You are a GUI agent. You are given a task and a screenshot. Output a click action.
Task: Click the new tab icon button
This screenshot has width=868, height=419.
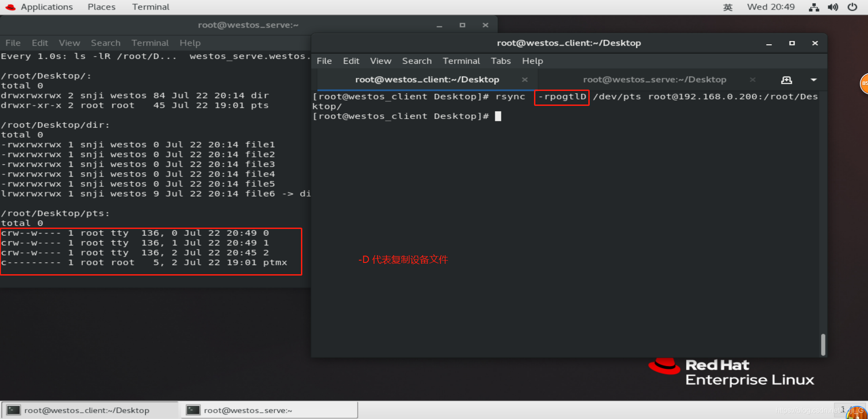pos(787,80)
